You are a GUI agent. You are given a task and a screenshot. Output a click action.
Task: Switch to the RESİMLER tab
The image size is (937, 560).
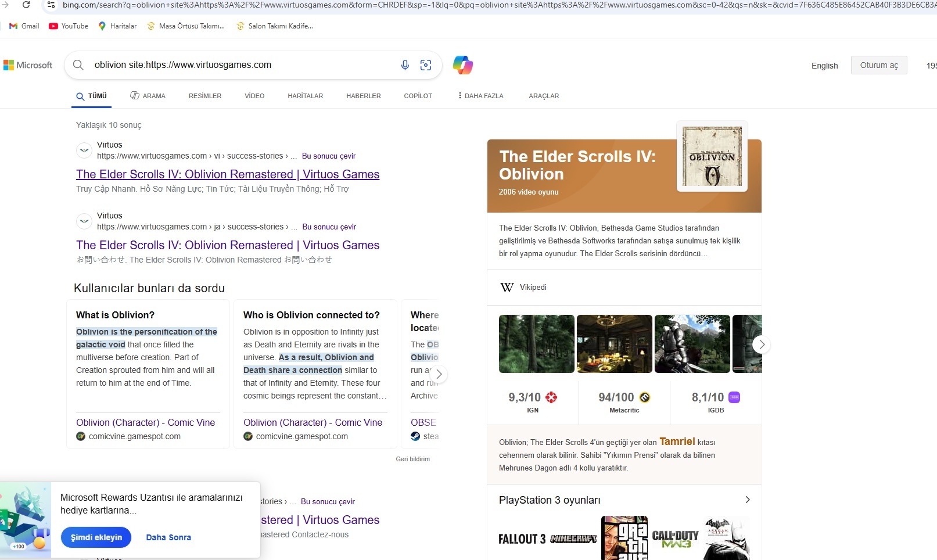pyautogui.click(x=205, y=96)
